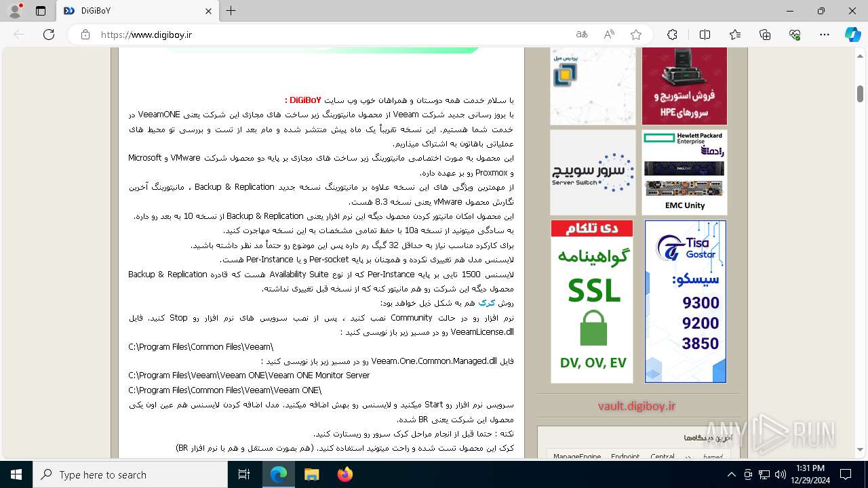The image size is (868, 488).
Task: Open browser Extensions icon
Action: tap(672, 35)
